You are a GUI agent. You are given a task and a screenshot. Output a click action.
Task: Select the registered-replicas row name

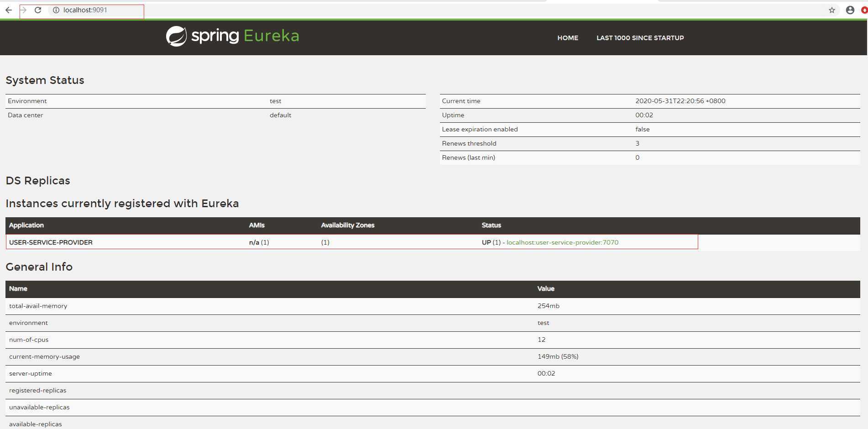point(37,390)
